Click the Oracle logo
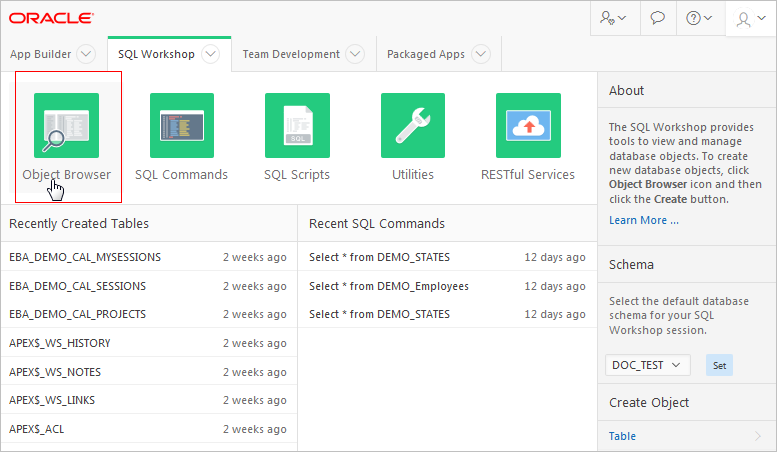Viewport: 777px width, 452px height. pos(53,18)
